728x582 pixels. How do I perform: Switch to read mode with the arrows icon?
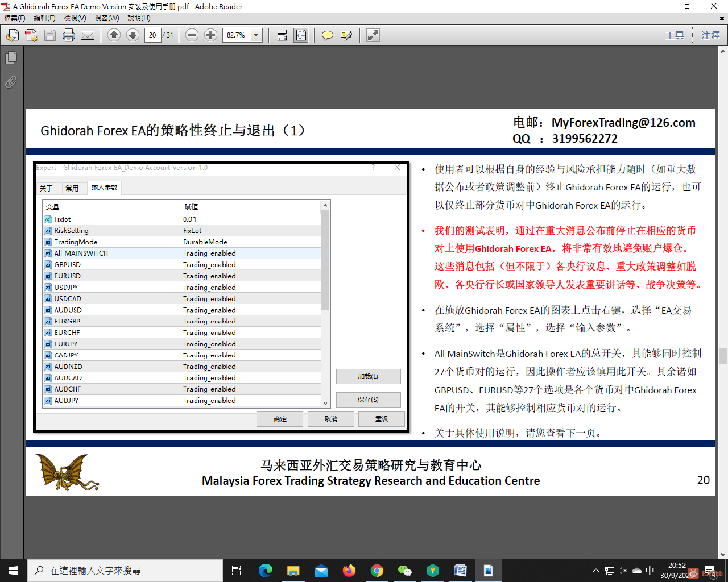point(373,35)
